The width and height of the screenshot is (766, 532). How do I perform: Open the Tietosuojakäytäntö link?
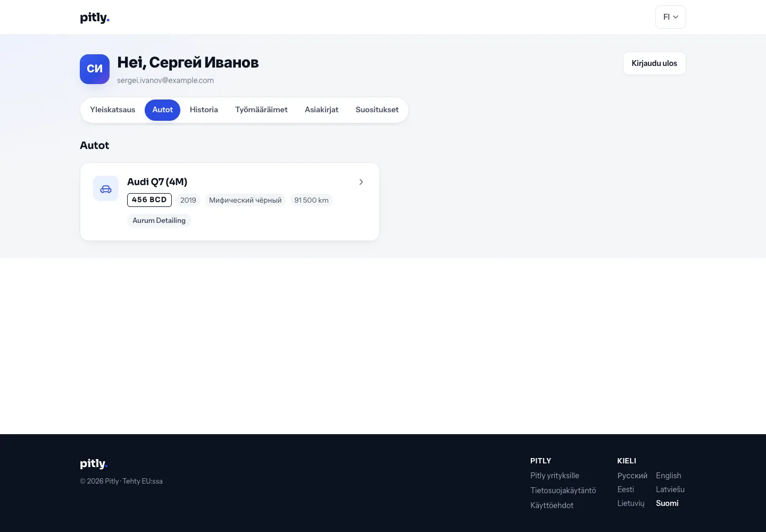pyautogui.click(x=563, y=491)
